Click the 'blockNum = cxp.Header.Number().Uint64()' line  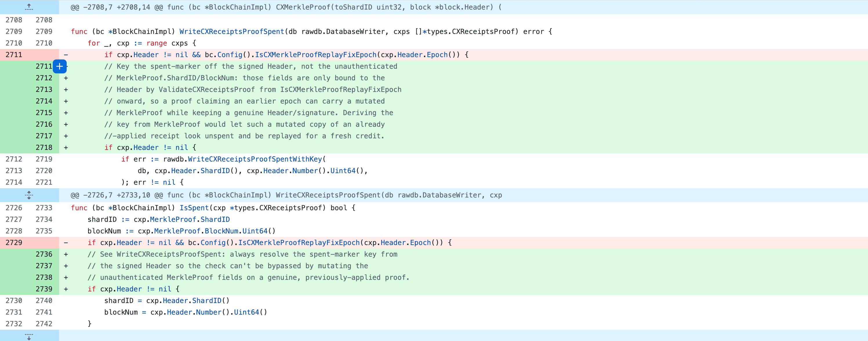point(186,312)
